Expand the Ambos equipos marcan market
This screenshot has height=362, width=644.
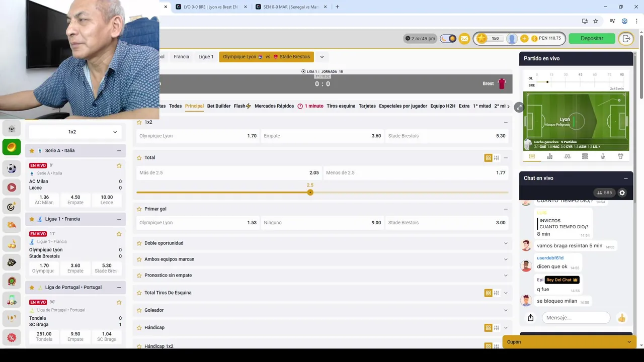506,259
